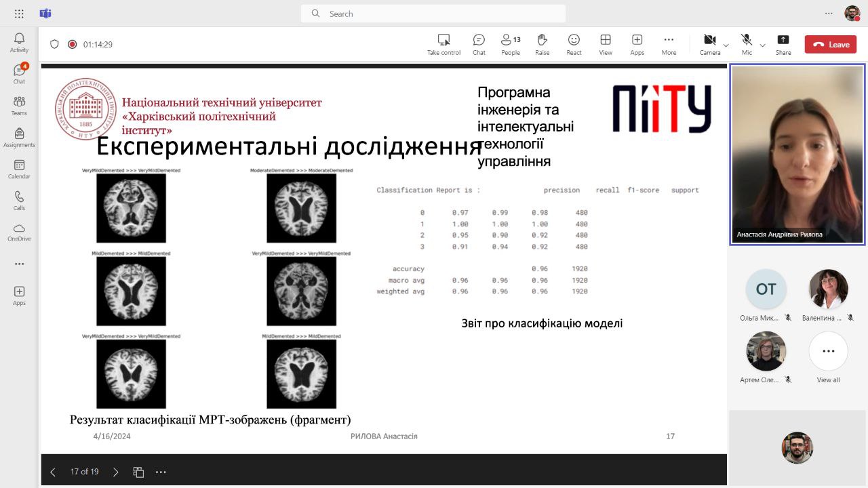Open the slide options ellipsis menu
The width and height of the screenshot is (868, 488).
[161, 472]
